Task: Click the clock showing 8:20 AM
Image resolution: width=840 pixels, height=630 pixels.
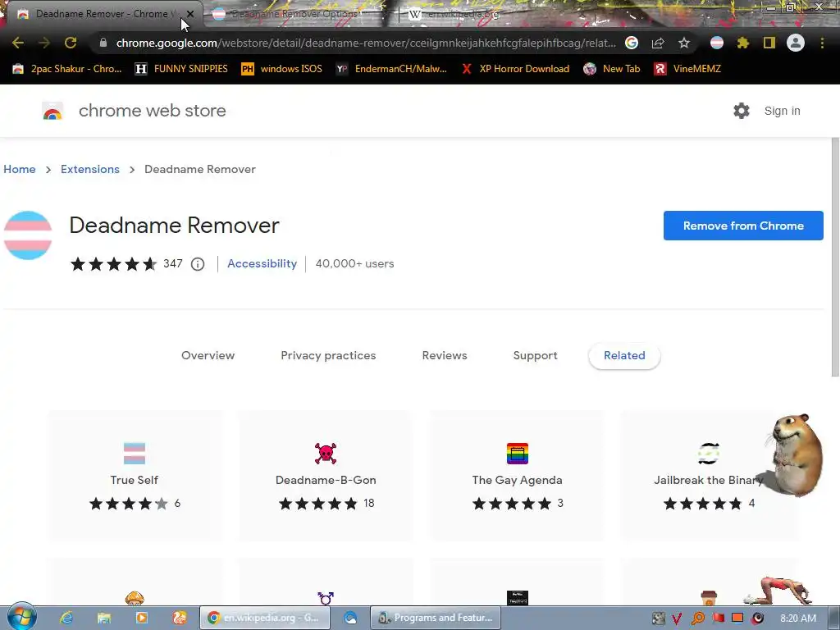Action: coord(798,619)
